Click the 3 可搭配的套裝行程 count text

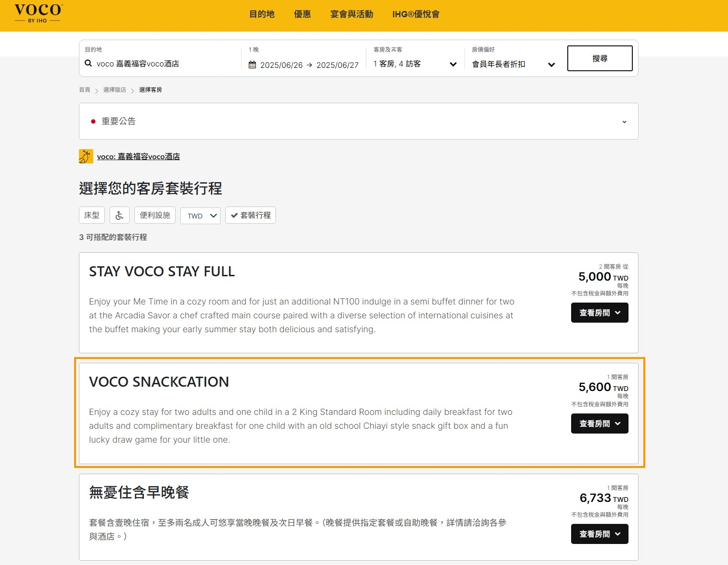[x=113, y=237]
